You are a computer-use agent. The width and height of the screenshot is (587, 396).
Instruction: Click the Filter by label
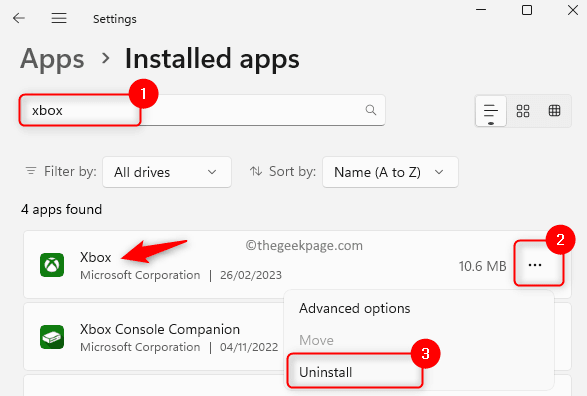tap(70, 171)
